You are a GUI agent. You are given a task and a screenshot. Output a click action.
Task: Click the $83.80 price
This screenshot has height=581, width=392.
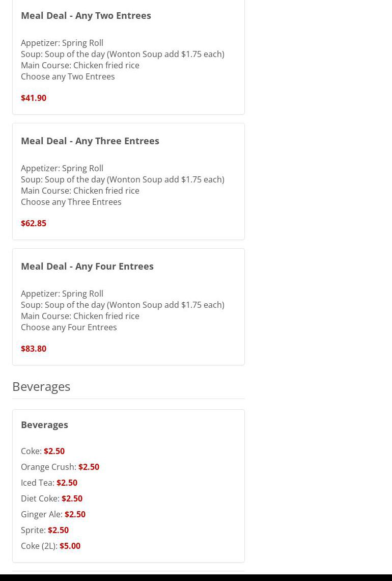coord(34,349)
